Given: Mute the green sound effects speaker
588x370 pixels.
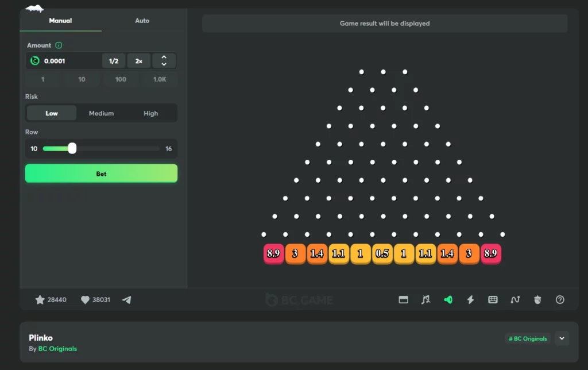Looking at the screenshot, I should click(x=448, y=299).
